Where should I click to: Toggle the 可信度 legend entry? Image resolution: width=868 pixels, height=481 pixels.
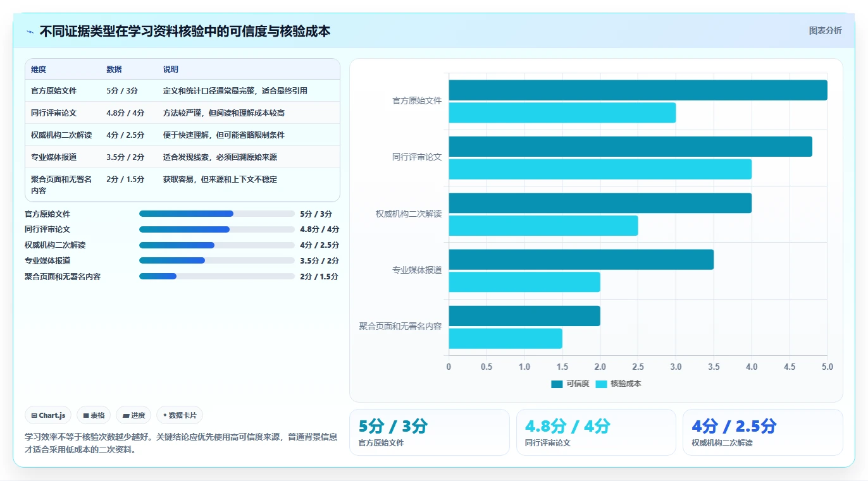[570, 384]
